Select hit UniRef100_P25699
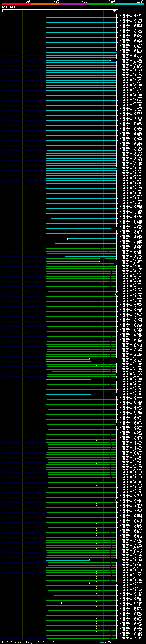 coord(131,37)
